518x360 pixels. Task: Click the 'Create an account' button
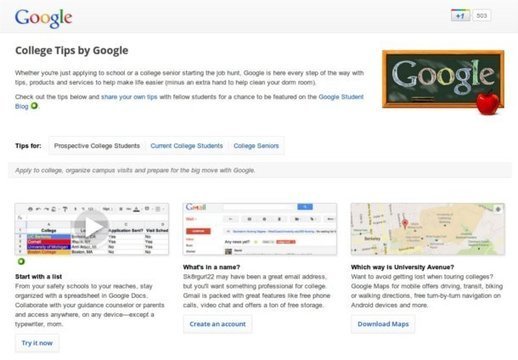(x=217, y=324)
